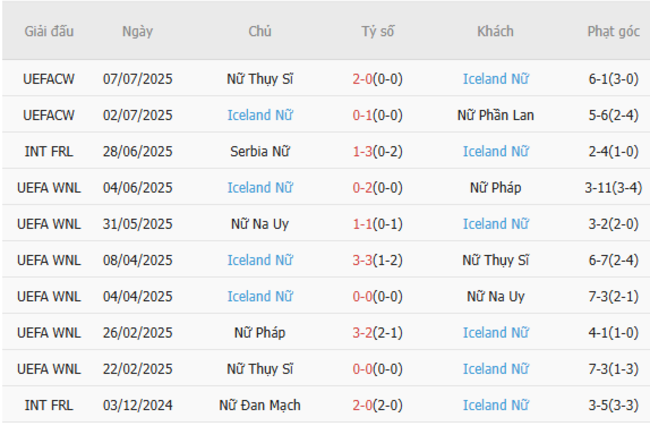
Task: Open Iceland Nữ link in 07/07/2025 match row
Action: [495, 79]
